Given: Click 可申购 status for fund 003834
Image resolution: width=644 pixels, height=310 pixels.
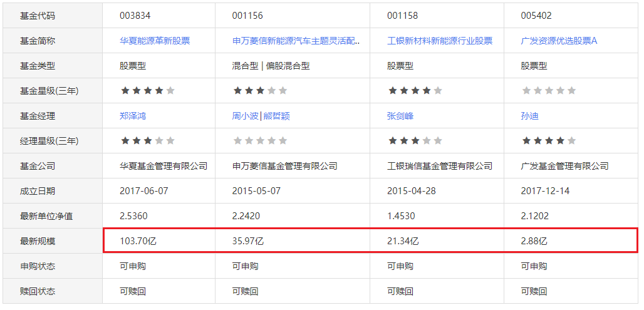Looking at the screenshot, I should [133, 266].
